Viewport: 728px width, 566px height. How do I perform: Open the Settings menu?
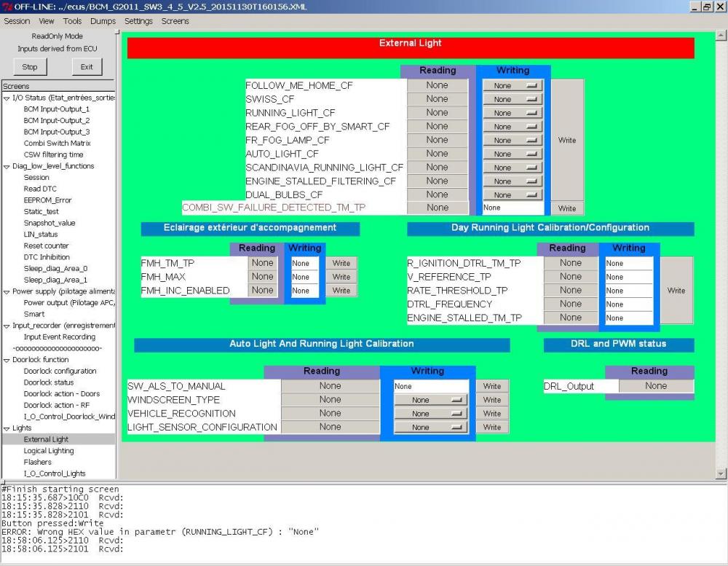tap(138, 21)
